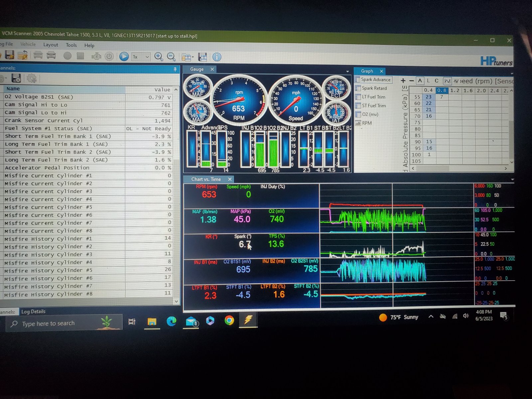Viewport: 532px width, 399px height.
Task: Click the power button icon in the toolbar
Action: tap(109, 56)
